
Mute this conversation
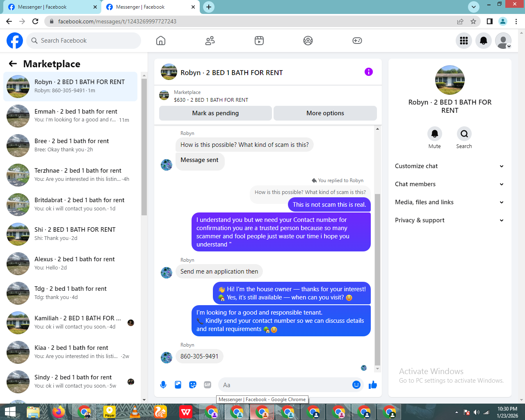tap(435, 134)
